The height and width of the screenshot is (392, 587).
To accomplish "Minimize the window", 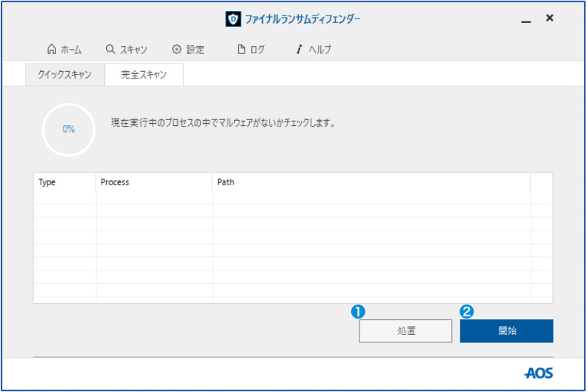I will click(x=526, y=20).
